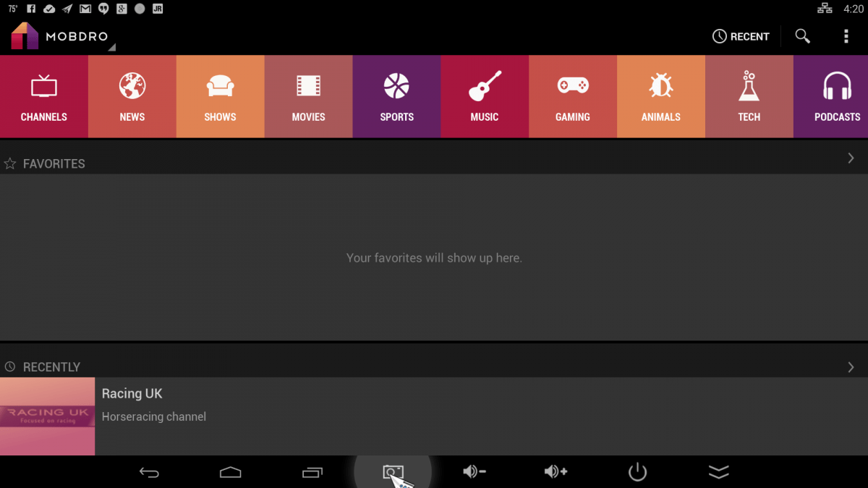Viewport: 868px width, 488px height.
Task: Decrease volume from the navigation bar
Action: click(x=475, y=471)
